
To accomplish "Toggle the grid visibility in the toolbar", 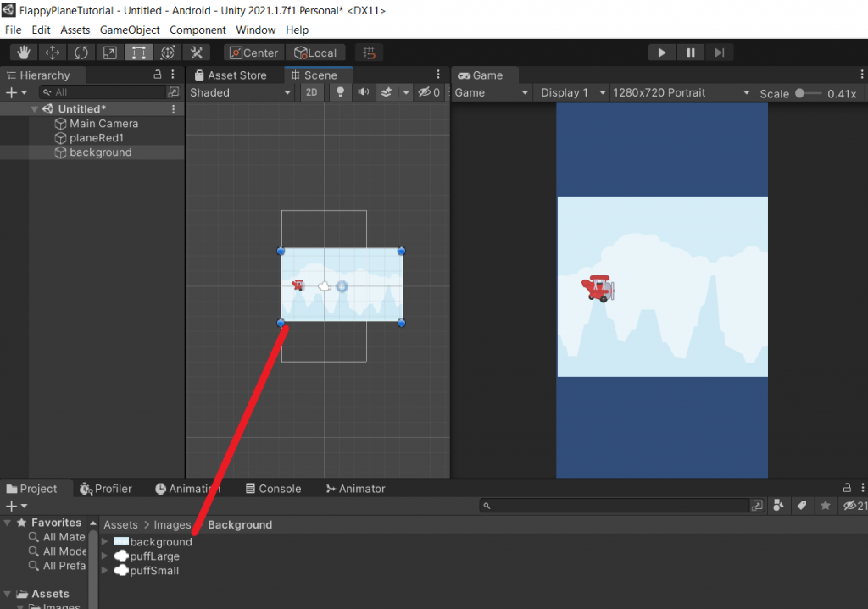I will pos(368,52).
